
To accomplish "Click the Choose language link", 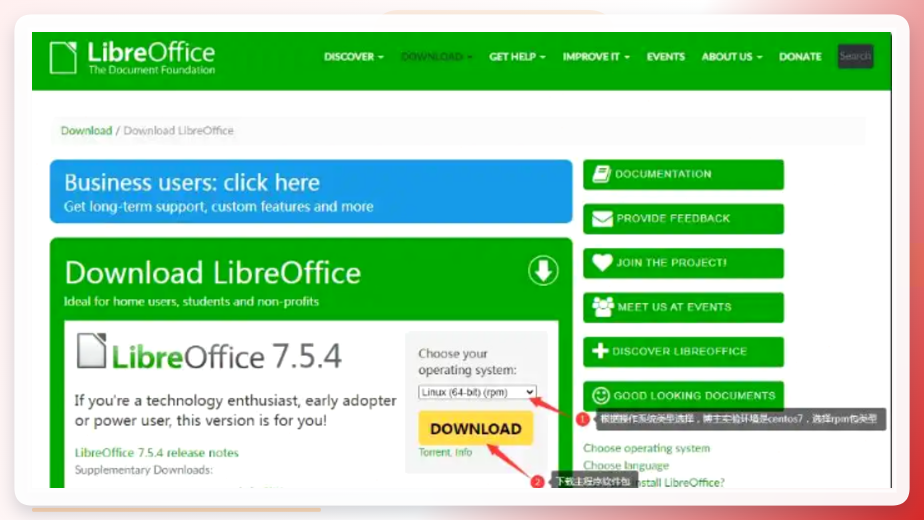I will 626,465.
